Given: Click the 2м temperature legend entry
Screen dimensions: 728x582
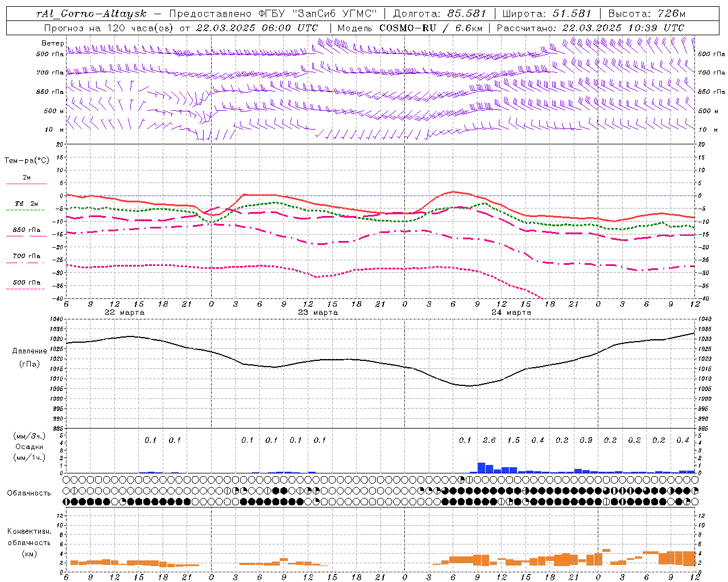Looking at the screenshot, I should (27, 178).
